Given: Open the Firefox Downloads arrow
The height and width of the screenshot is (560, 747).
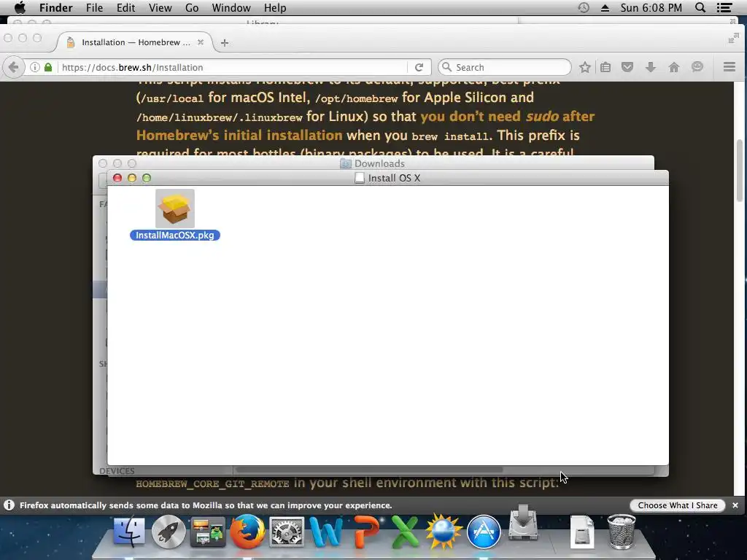Looking at the screenshot, I should (650, 67).
